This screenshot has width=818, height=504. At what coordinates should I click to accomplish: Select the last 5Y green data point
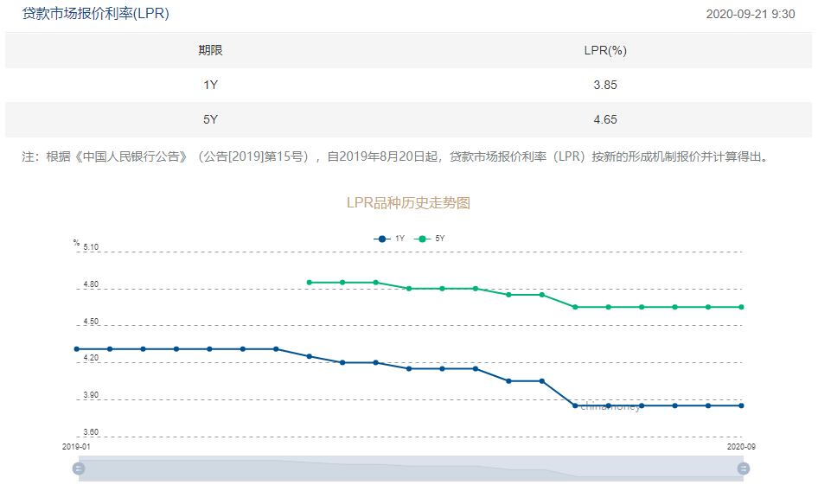click(741, 307)
